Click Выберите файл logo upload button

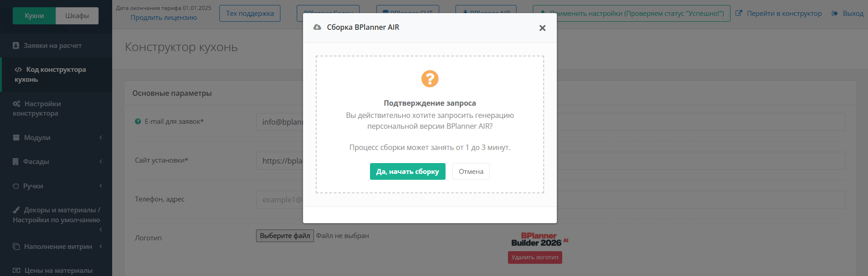285,236
